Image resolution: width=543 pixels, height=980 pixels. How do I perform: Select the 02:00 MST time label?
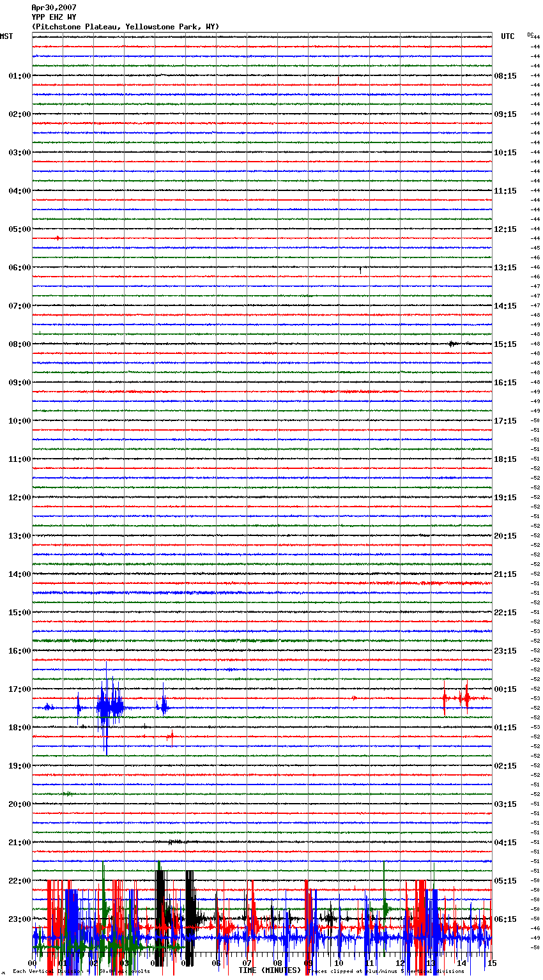point(19,114)
